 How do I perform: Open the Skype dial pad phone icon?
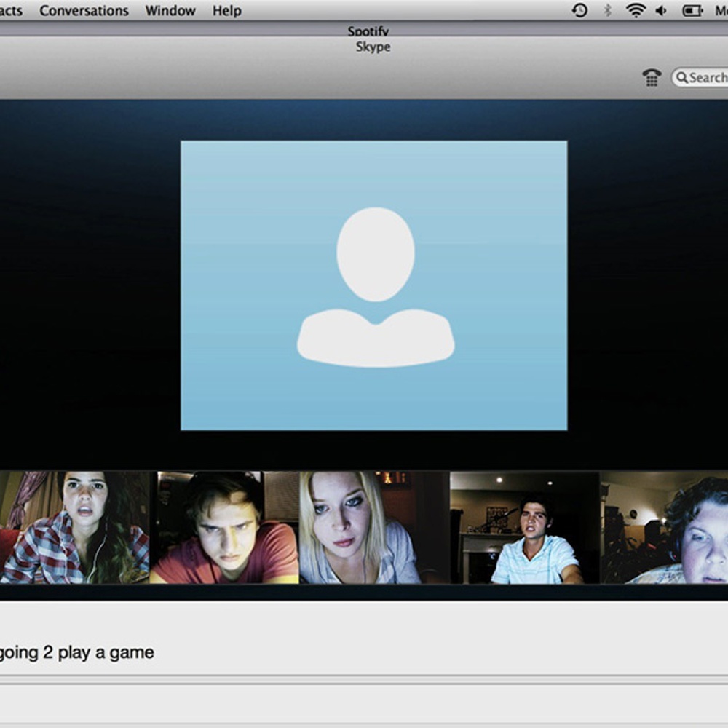pyautogui.click(x=652, y=77)
